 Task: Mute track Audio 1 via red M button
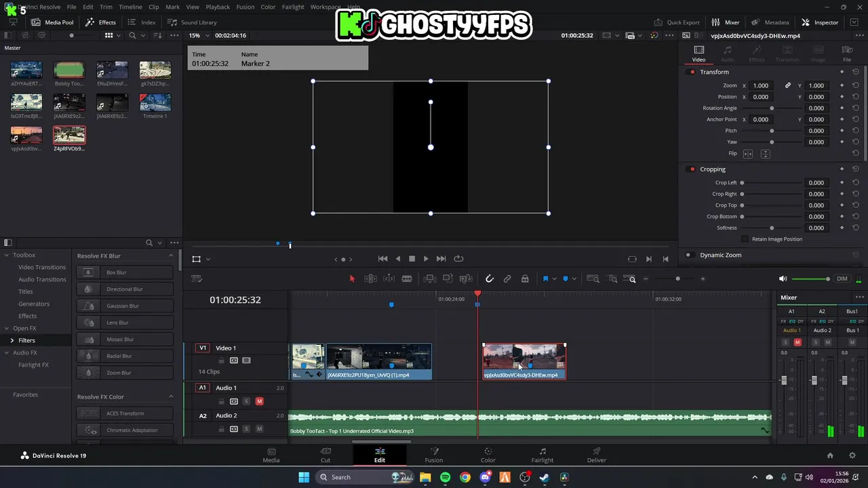[259, 401]
